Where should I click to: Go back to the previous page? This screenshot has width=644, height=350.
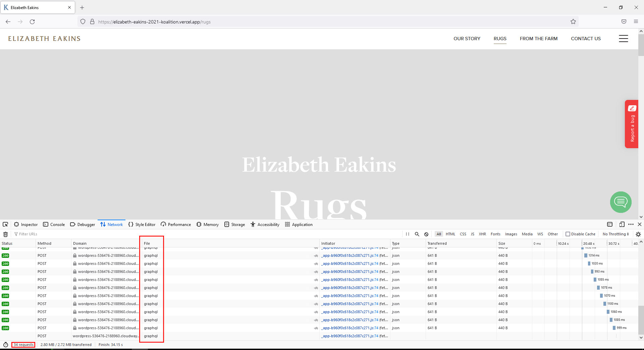point(8,21)
